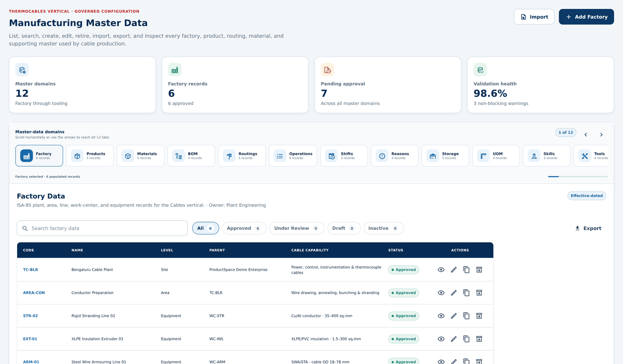Switch to the BOM domain tab
This screenshot has width=623, height=364.
191,156
